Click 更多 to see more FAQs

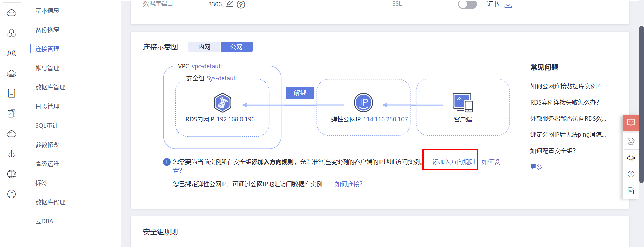point(536,167)
